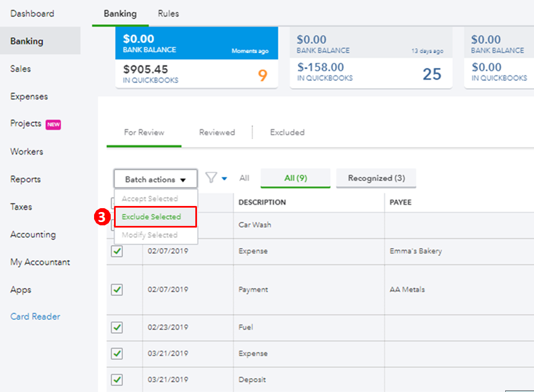Uncheck the Emma's Bakery expense row

(117, 251)
